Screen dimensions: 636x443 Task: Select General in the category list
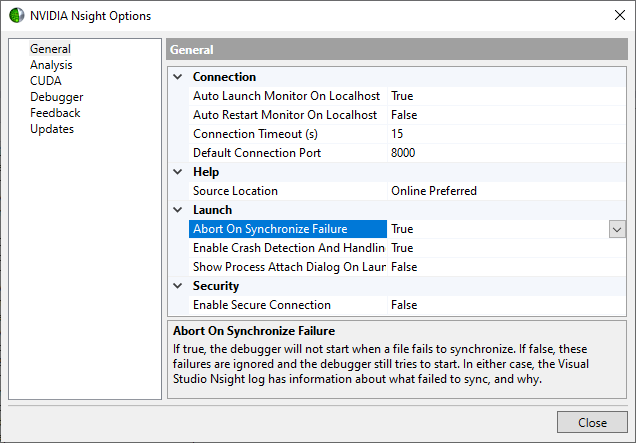(x=50, y=49)
